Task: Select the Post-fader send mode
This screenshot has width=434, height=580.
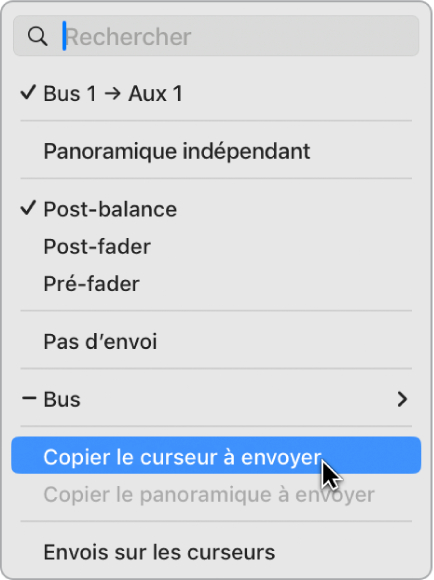Action: pos(216,247)
